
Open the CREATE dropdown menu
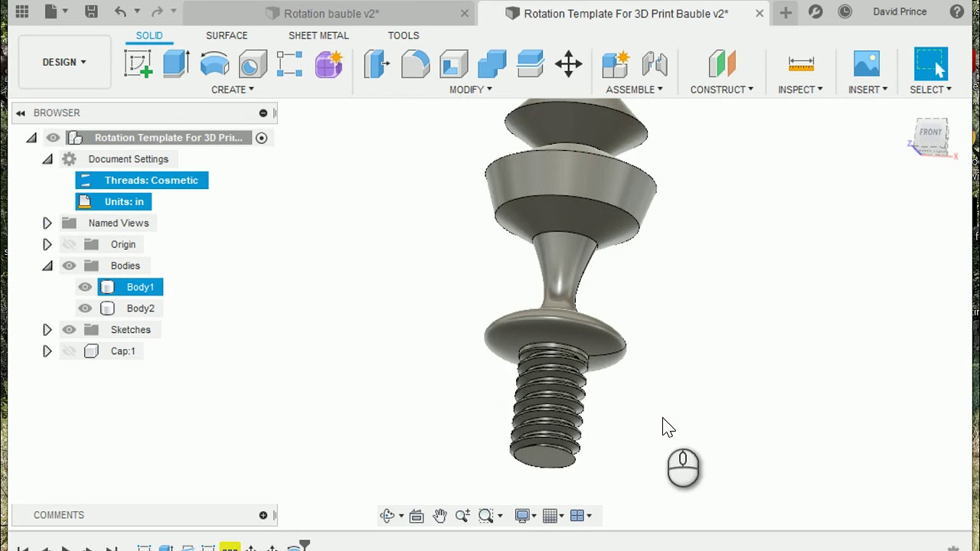232,90
